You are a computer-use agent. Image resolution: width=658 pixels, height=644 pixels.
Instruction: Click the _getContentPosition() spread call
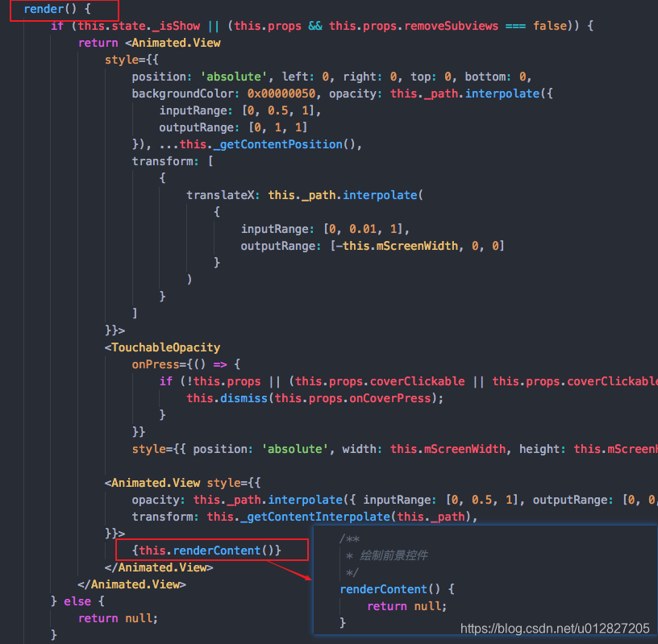260,144
